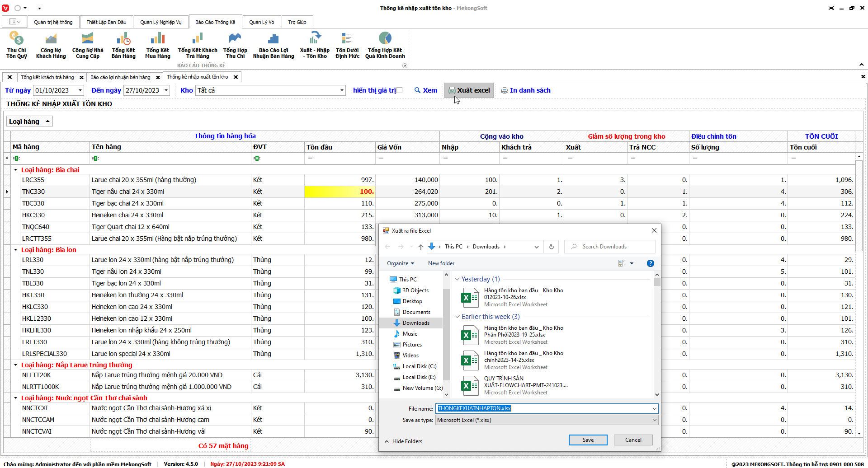Expand the Save as type dropdown
This screenshot has height=468, width=868.
[x=654, y=420]
